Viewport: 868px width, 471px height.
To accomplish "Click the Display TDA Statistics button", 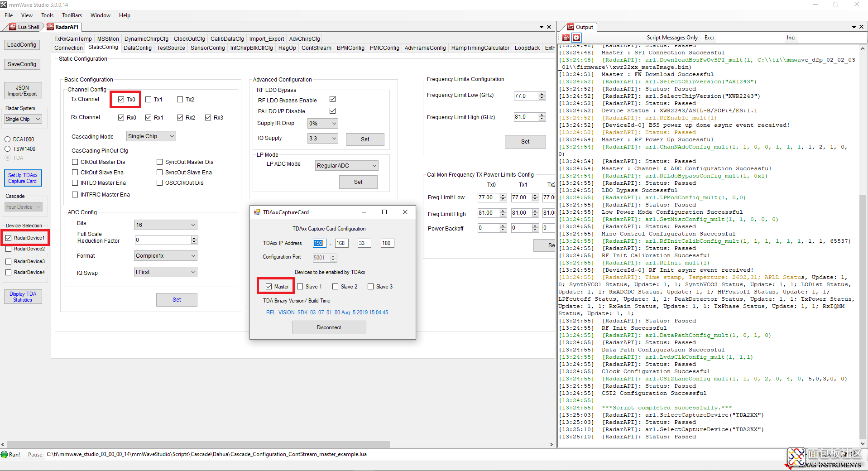I will [x=23, y=297].
